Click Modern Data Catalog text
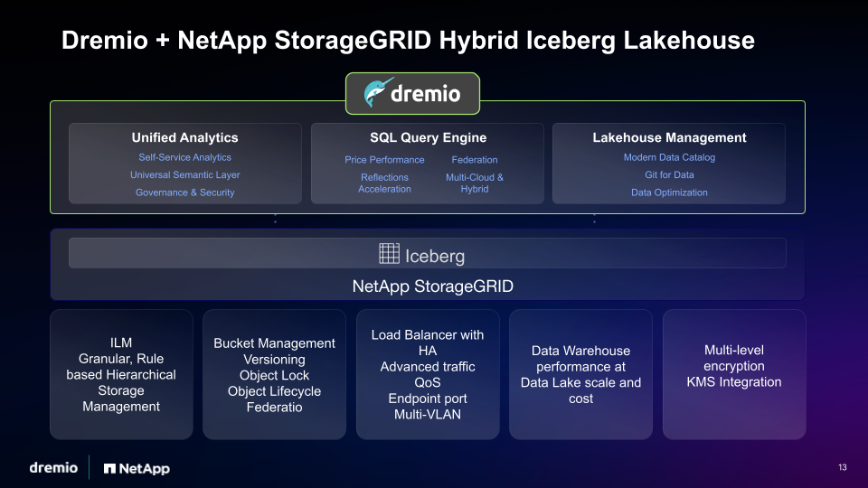 669,157
